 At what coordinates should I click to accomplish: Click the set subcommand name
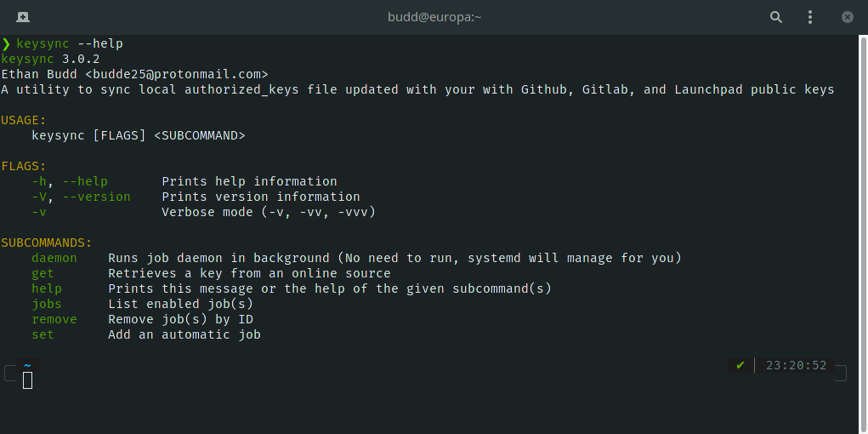(43, 334)
